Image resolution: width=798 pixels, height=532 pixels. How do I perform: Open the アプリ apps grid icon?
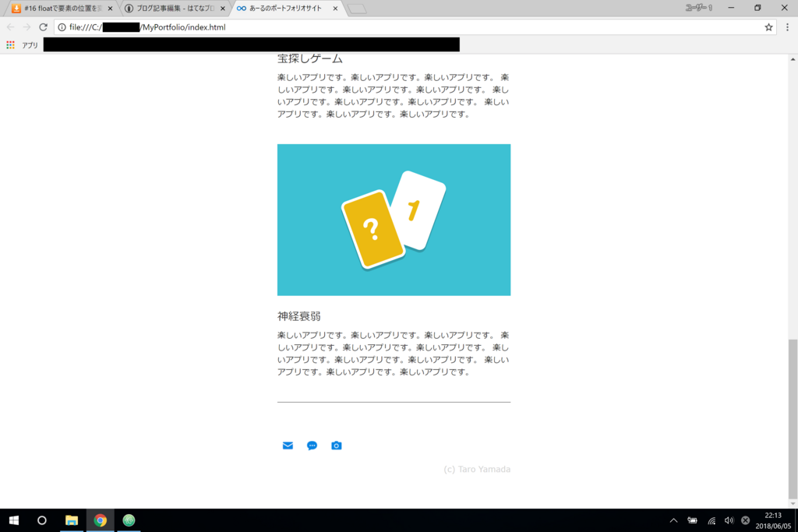10,44
